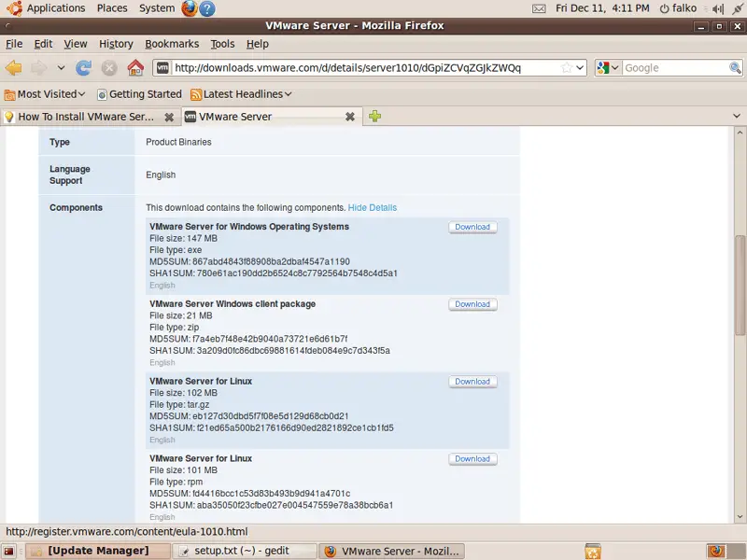
Task: Open the View menu
Action: (x=76, y=44)
